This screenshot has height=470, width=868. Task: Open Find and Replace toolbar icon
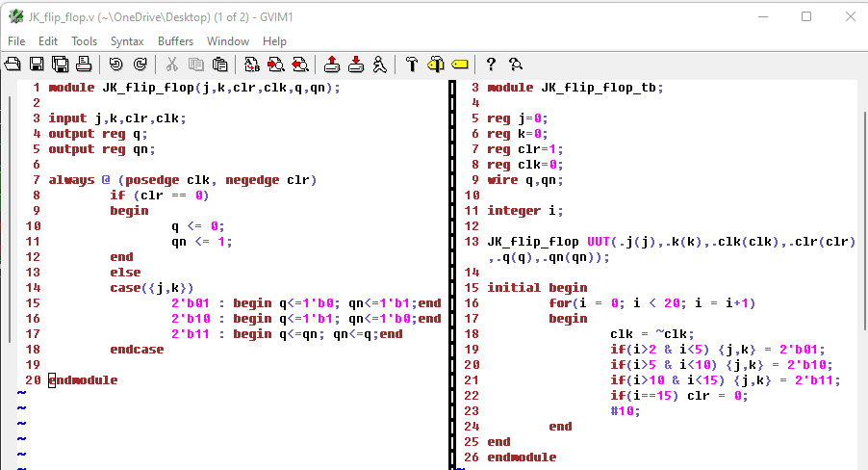coord(252,65)
